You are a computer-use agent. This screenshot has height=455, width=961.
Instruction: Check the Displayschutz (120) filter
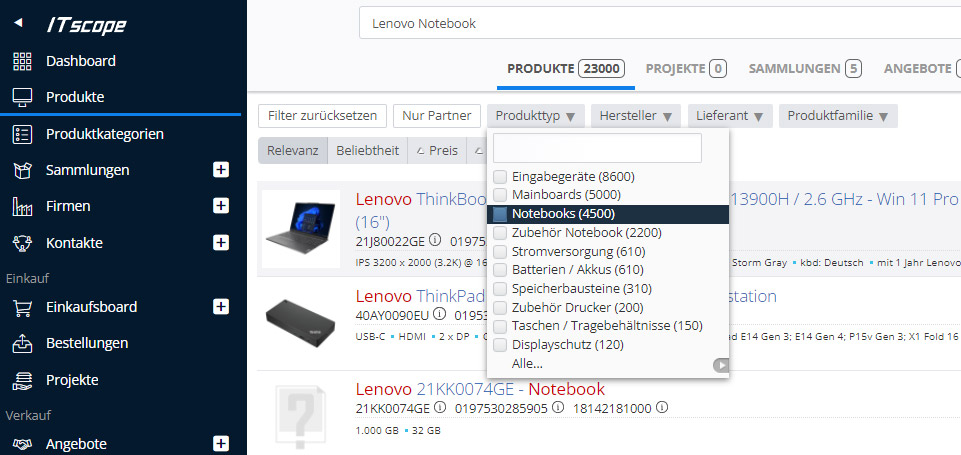coord(500,345)
